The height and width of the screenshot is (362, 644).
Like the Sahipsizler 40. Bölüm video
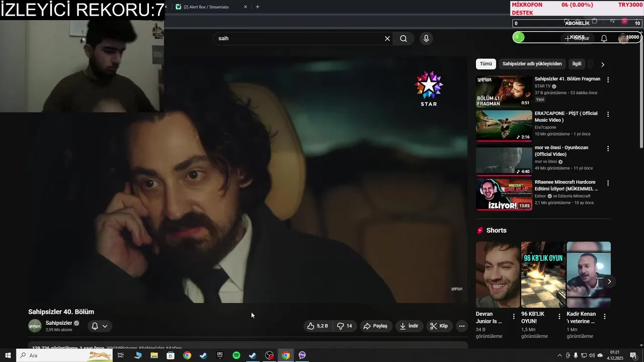(x=317, y=326)
